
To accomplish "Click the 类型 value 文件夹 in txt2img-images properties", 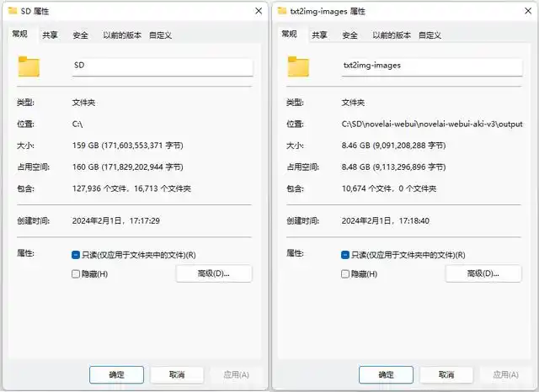I will 353,103.
